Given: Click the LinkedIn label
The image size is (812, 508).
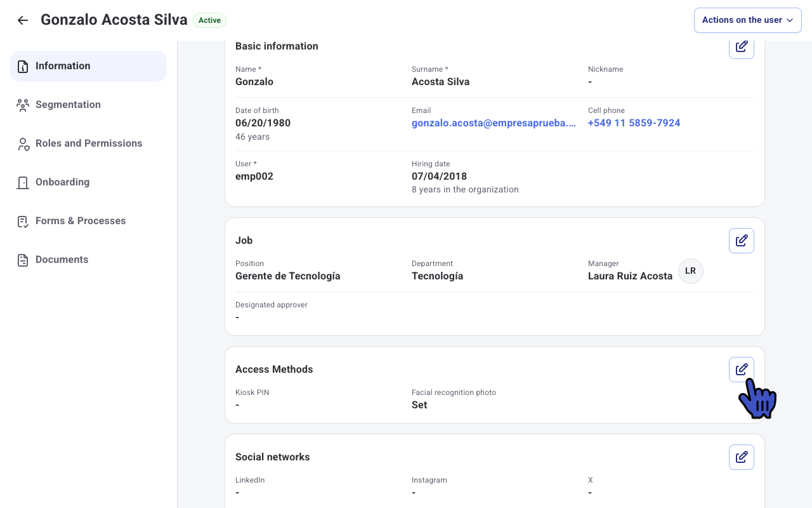Looking at the screenshot, I should click(x=250, y=480).
